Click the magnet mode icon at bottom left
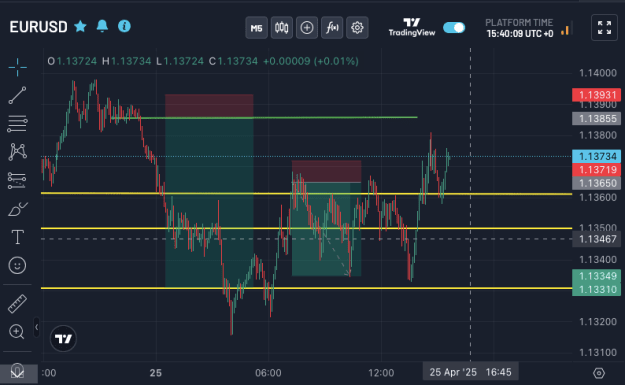The image size is (625, 385). [17, 371]
